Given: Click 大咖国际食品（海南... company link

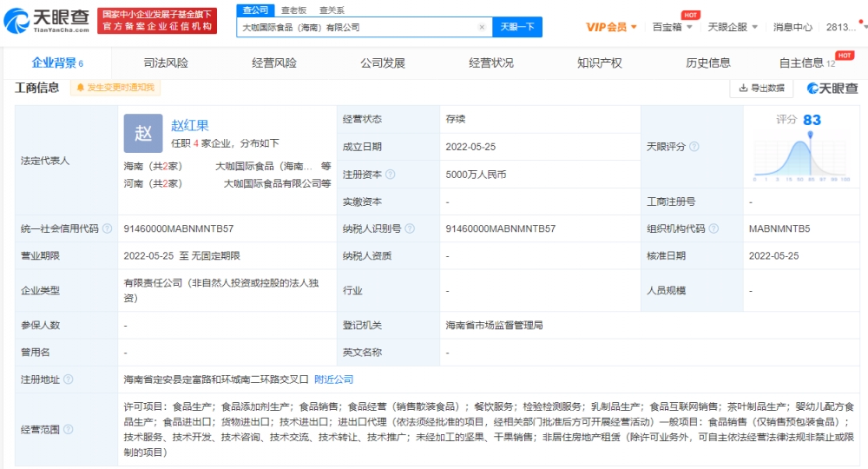Looking at the screenshot, I should click(x=264, y=166).
